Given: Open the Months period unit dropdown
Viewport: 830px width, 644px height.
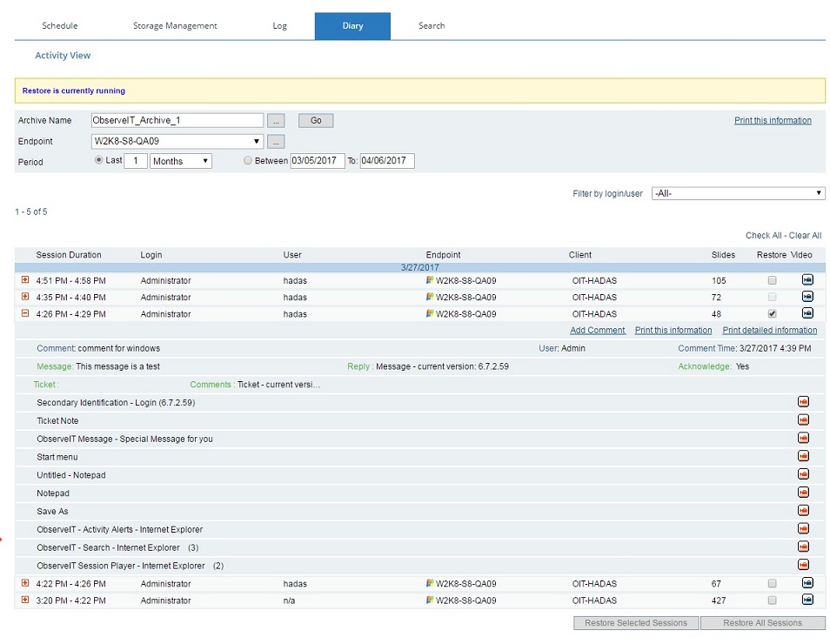Looking at the screenshot, I should [181, 161].
